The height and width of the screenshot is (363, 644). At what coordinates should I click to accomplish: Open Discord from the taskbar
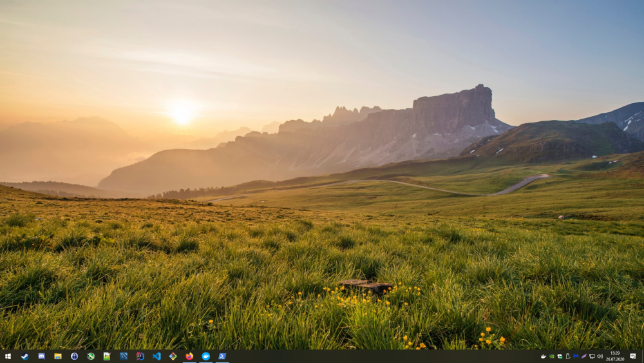pyautogui.click(x=41, y=356)
